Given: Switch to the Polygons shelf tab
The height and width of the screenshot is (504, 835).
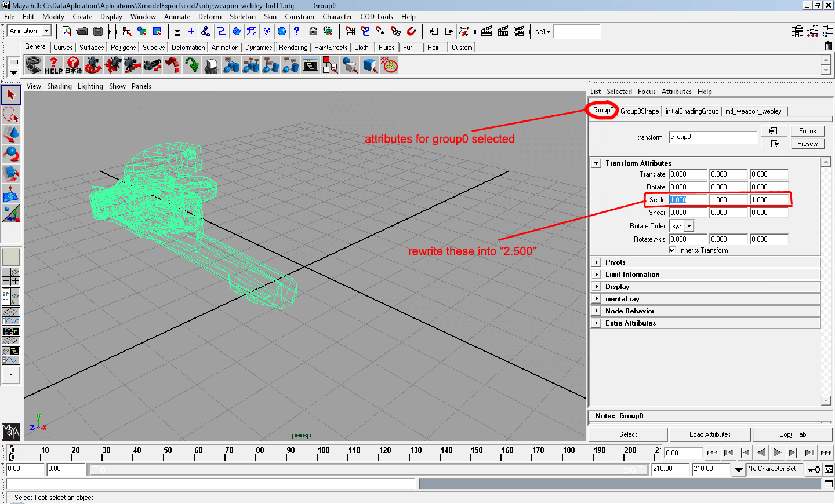Looking at the screenshot, I should pos(123,48).
